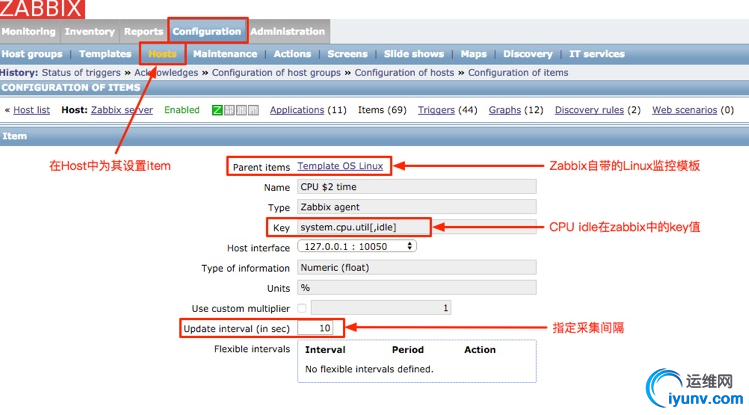Open the Discovery submenu
The image size is (749, 415).
coord(528,54)
